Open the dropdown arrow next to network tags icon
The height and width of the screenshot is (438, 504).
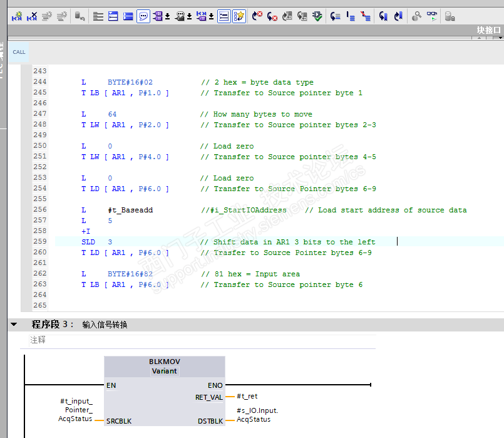click(x=211, y=16)
